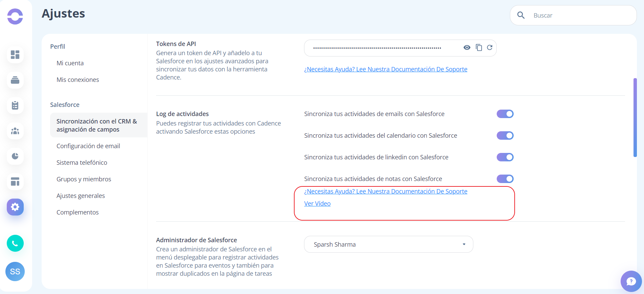Image resolution: width=644 pixels, height=294 pixels.
Task: Regenerate the API token with refresh icon
Action: [x=490, y=47]
